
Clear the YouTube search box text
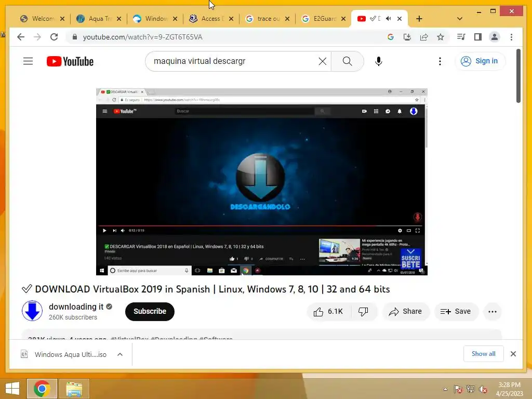322,61
